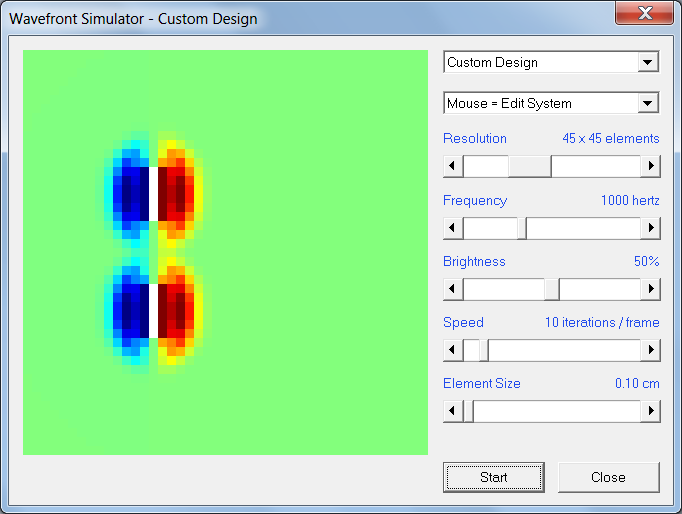Increase Resolution with right arrow
Screen dimensions: 682x514
pyautogui.click(x=651, y=166)
